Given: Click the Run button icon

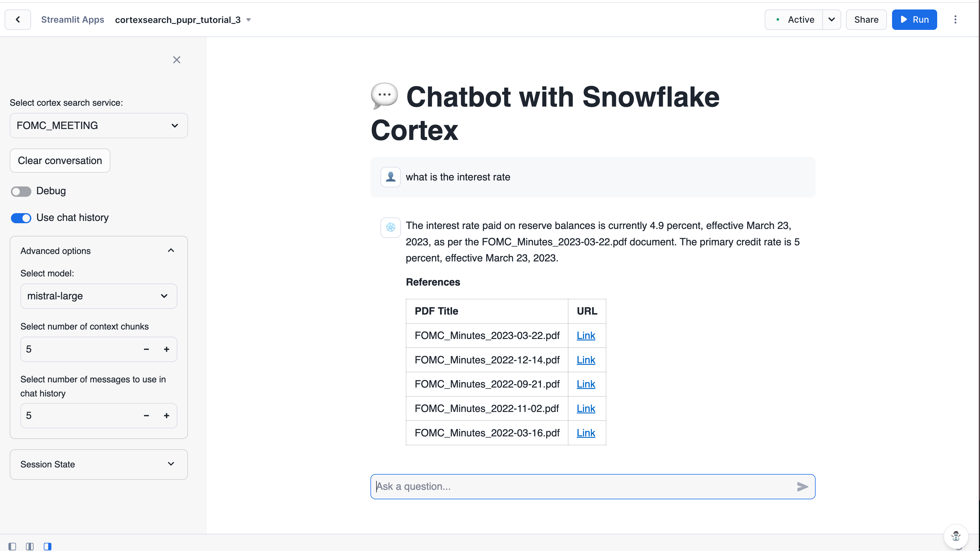Looking at the screenshot, I should tap(904, 20).
